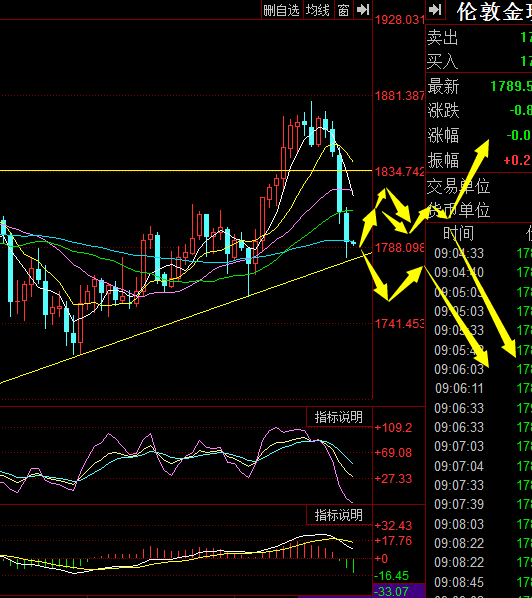
Task: Click the arrow icon left of 伦敦金 title
Action: [x=435, y=10]
